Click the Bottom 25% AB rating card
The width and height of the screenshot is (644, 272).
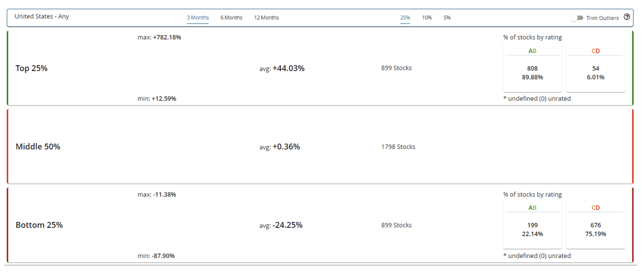click(x=532, y=225)
